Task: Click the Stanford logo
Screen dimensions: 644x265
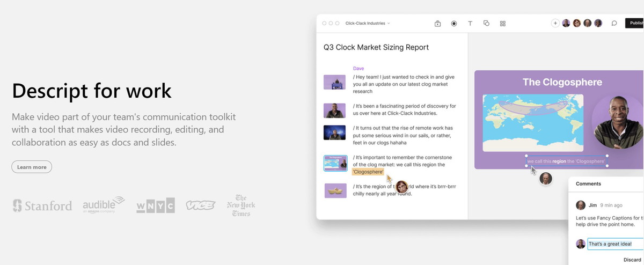Action: coord(42,205)
